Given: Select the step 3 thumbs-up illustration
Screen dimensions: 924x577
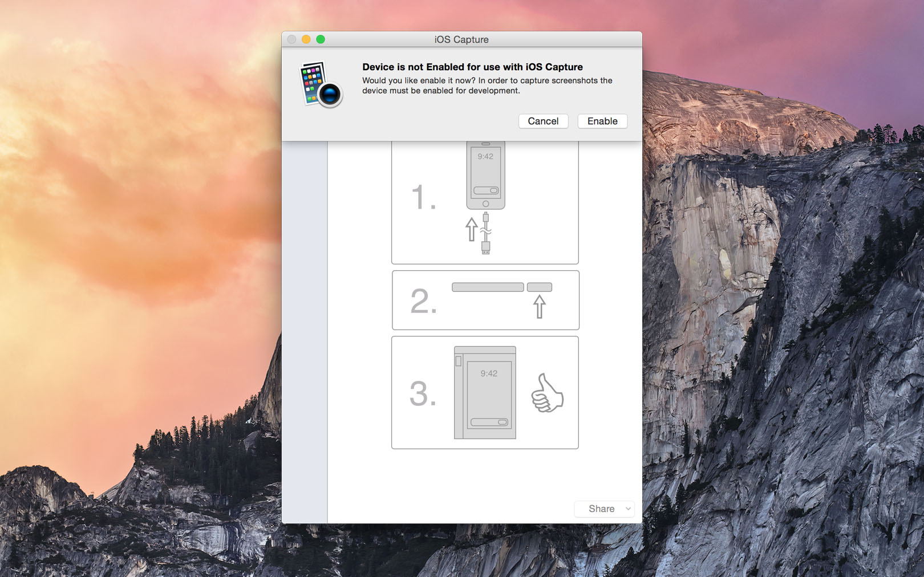Looking at the screenshot, I should [x=485, y=392].
